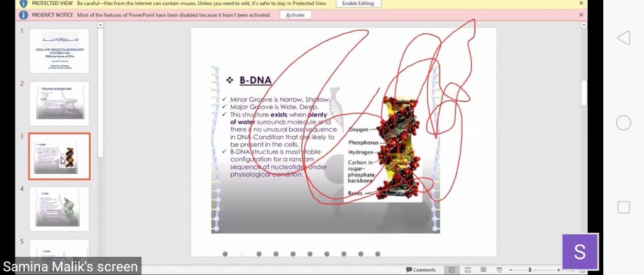Close the Product Notice message bar
The height and width of the screenshot is (275, 644).
tap(581, 15)
